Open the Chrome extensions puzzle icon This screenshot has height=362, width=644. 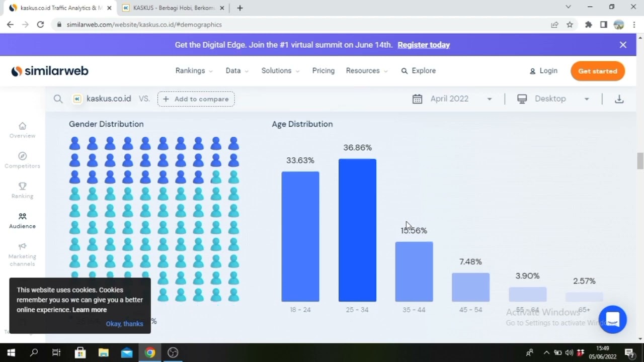(588, 24)
